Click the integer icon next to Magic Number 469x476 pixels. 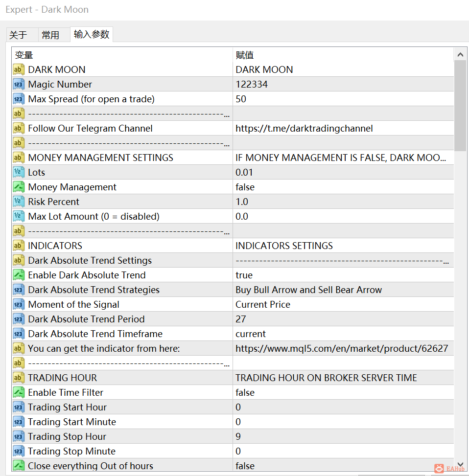click(x=18, y=84)
